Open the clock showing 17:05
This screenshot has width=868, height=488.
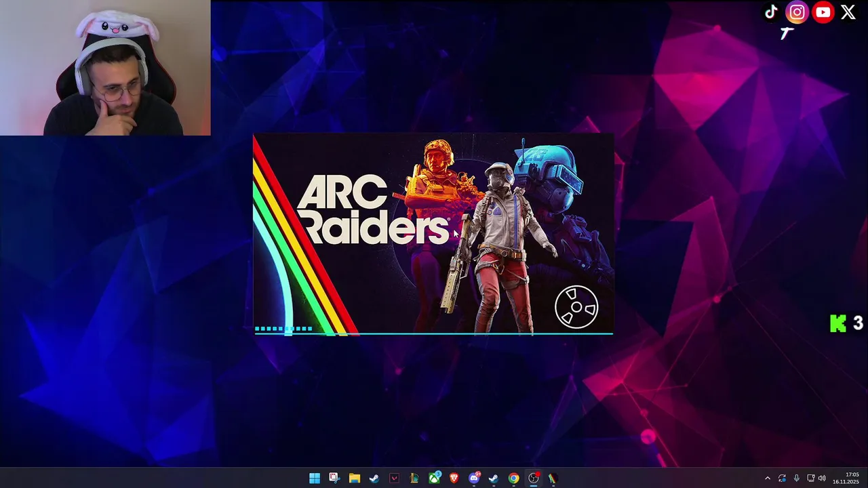tap(846, 478)
